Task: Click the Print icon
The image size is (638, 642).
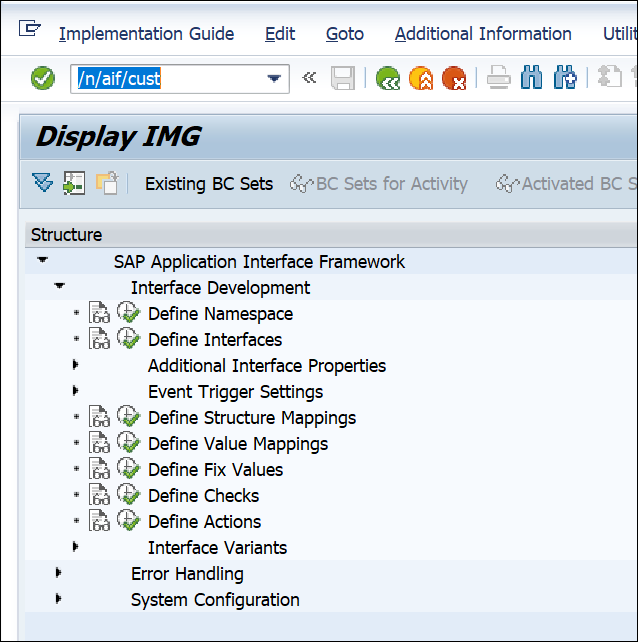Action: tap(498, 78)
